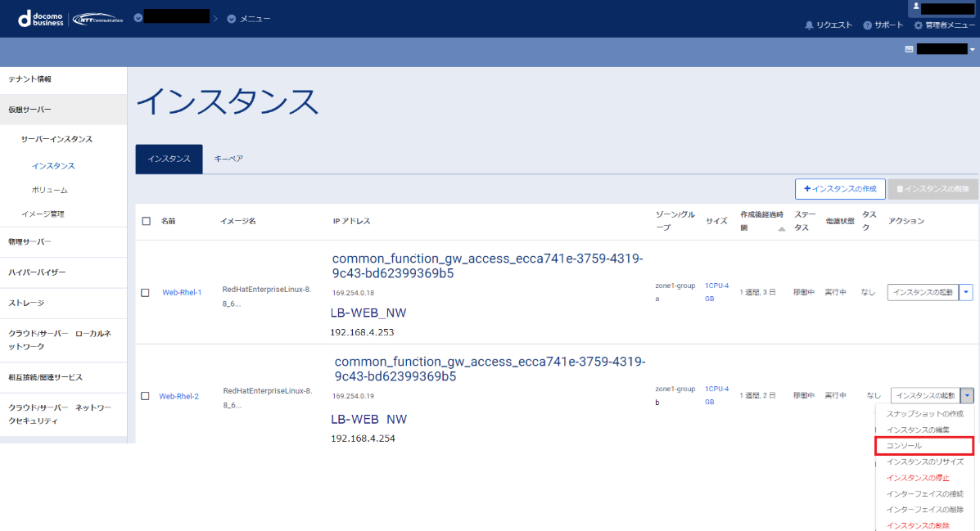Open the メニュー dropdown in header
The width and height of the screenshot is (980, 531).
[249, 19]
